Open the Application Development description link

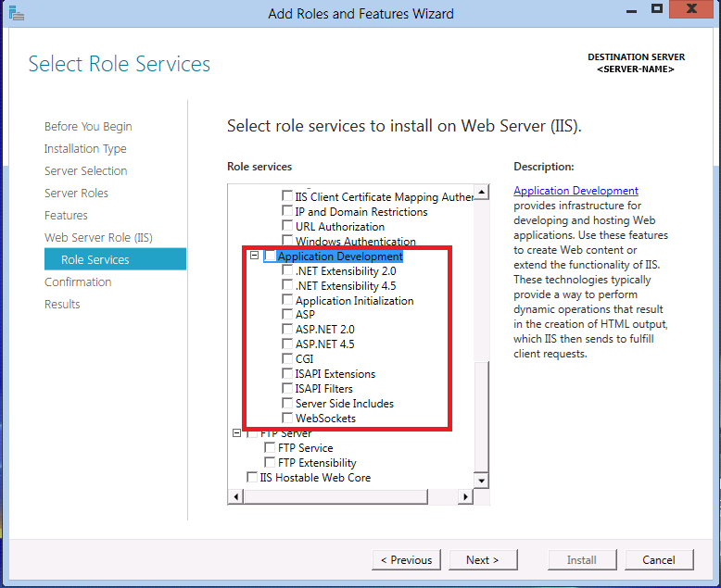point(576,191)
